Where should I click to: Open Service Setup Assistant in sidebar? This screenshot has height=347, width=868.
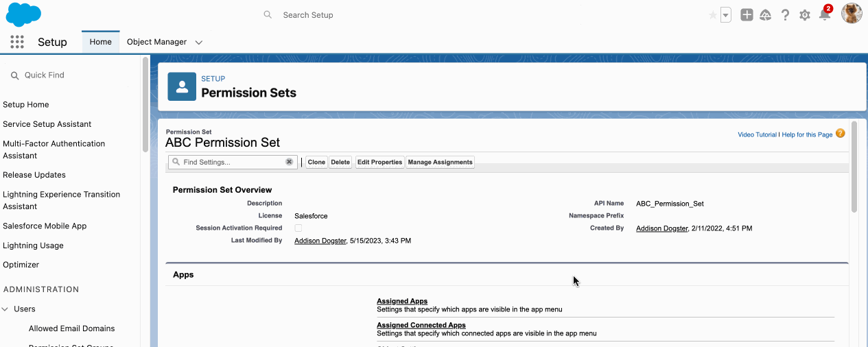pos(47,124)
